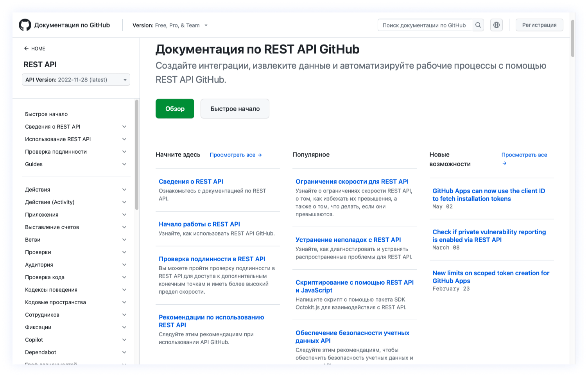Expand Кодовые пространства chevron
This screenshot has height=377, width=588.
coord(124,302)
